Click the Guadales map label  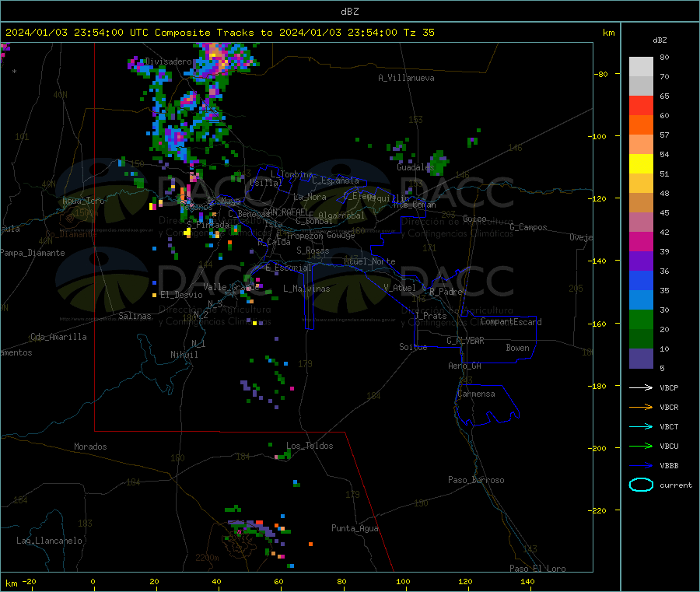click(x=415, y=167)
